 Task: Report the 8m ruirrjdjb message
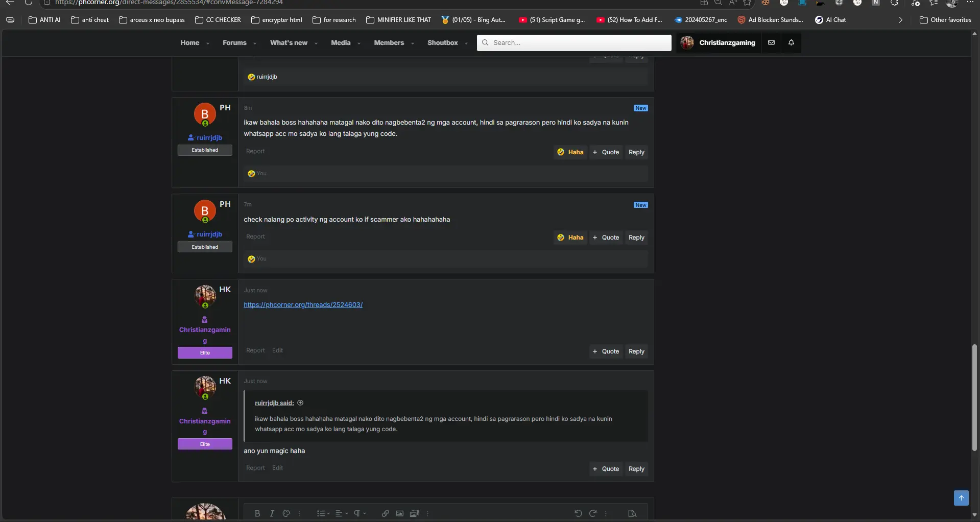tap(255, 151)
